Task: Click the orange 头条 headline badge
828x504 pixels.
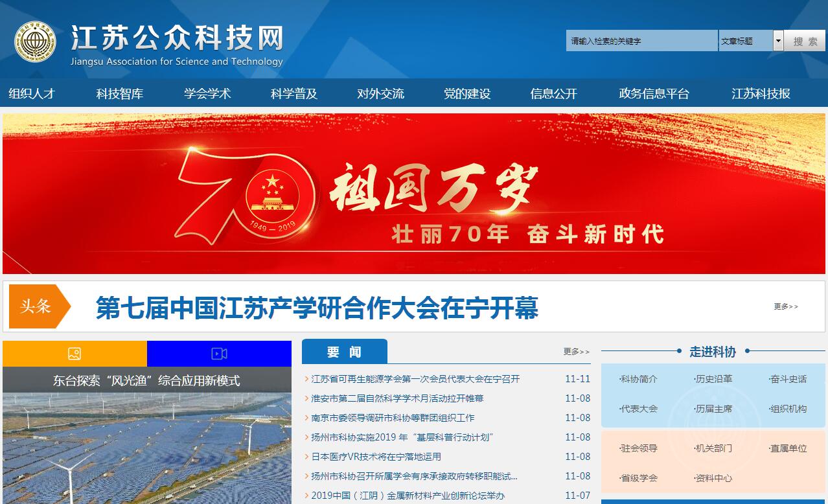Action: coord(39,306)
